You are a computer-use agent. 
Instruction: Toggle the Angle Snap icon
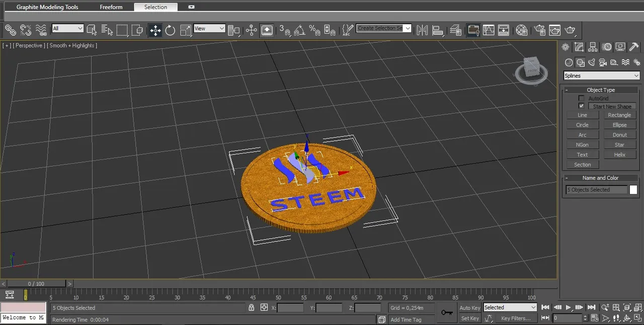[x=299, y=30]
